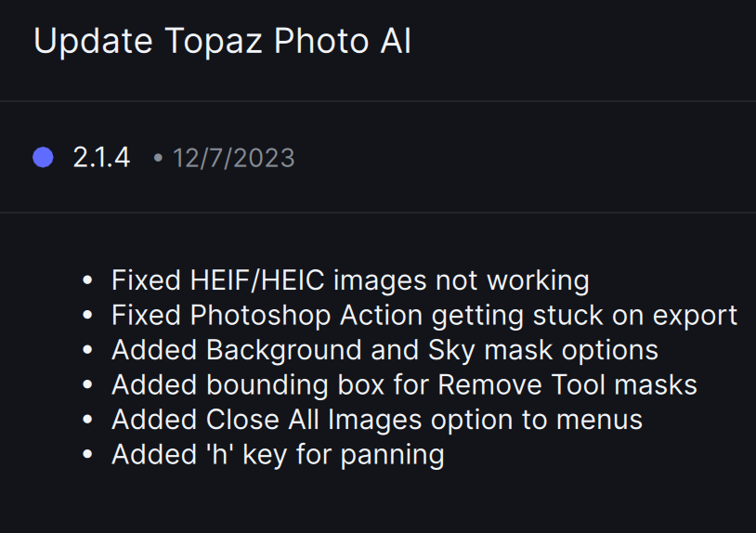Click the 12/7/2023 release date
756x533 pixels.
click(x=233, y=158)
